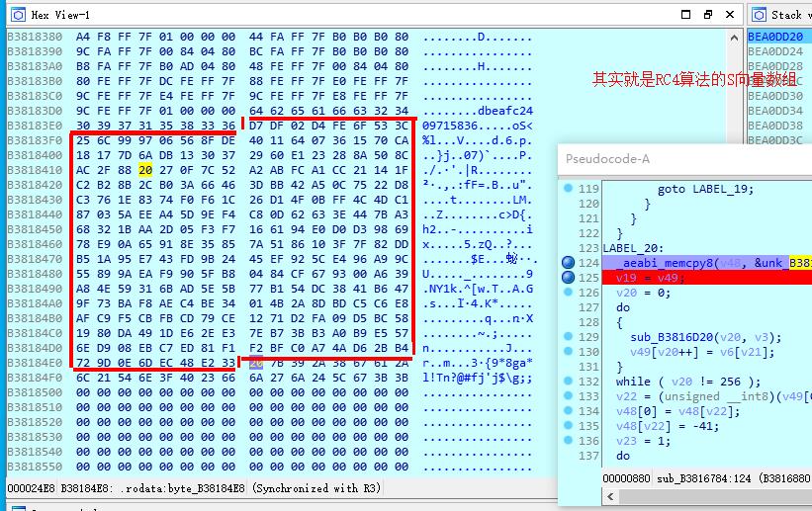Image resolution: width=812 pixels, height=511 pixels.
Task: Click address B3818500 in hex view
Action: click(x=35, y=392)
